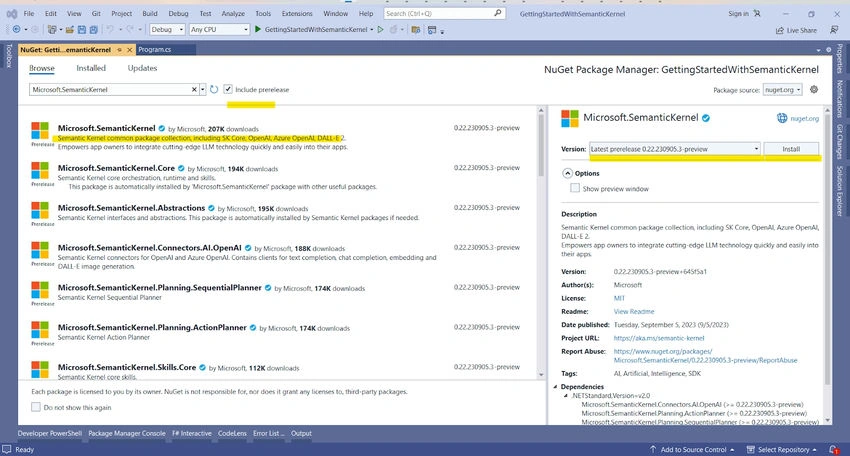Open NuGet settings gear icon
The width and height of the screenshot is (850, 456).
[x=814, y=89]
